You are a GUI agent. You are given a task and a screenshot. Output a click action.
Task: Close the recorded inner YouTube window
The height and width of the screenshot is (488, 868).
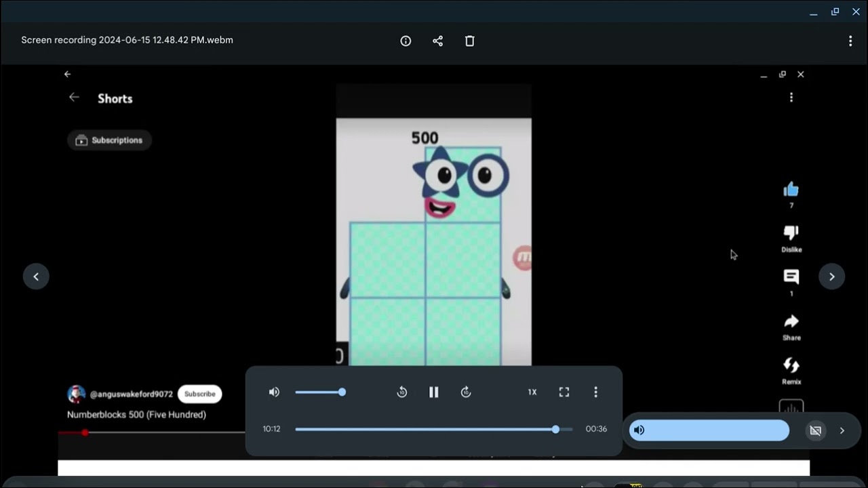pyautogui.click(x=800, y=75)
